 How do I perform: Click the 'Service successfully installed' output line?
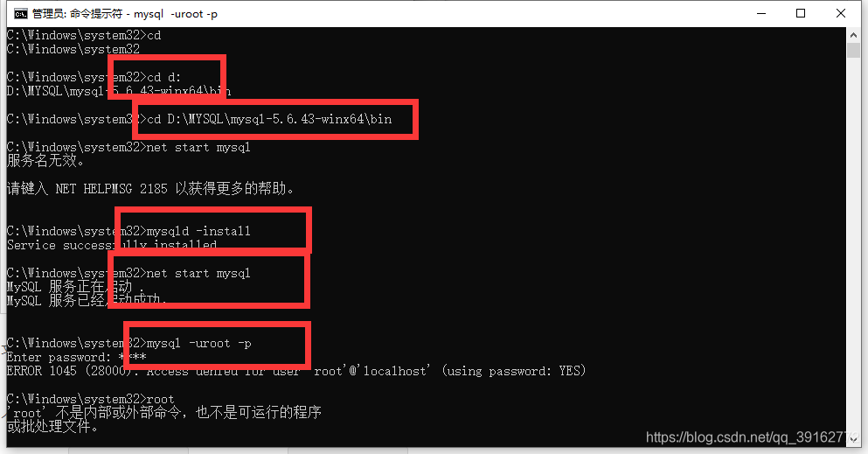coord(112,245)
